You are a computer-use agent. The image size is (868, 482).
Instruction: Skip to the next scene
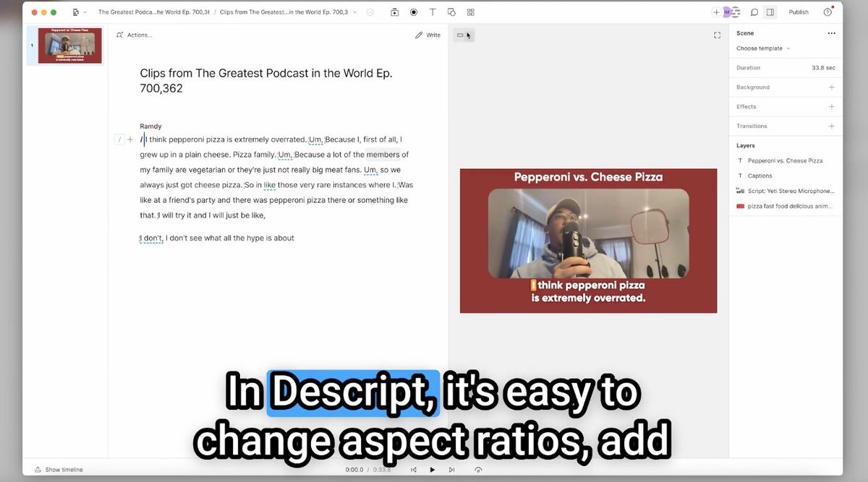[x=451, y=470]
